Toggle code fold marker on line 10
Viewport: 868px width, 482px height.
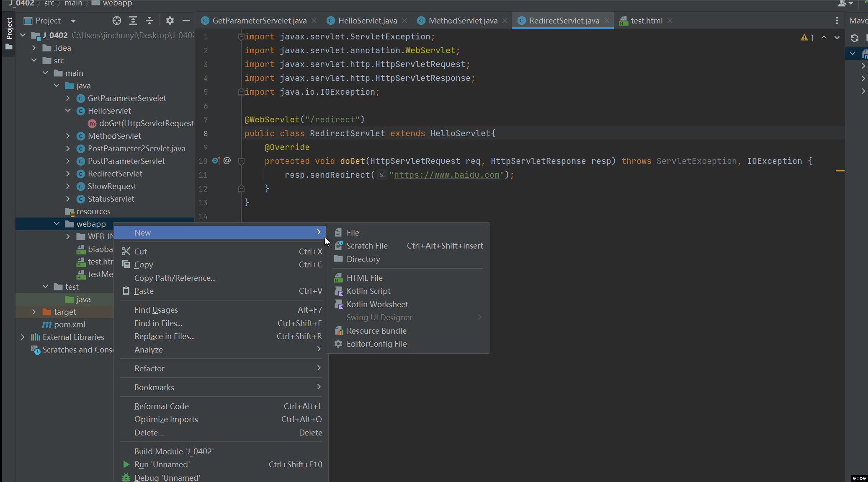[x=241, y=161]
